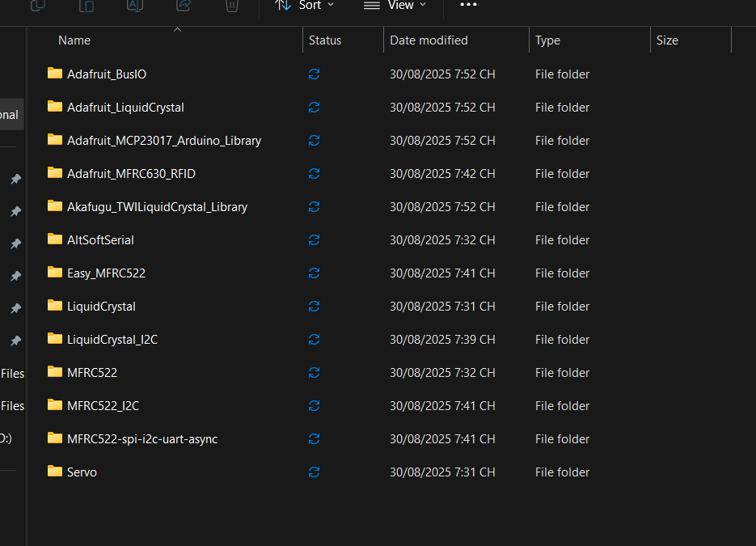Click sync status icon for LiquidCrystal_I2C
Viewport: 756px width, 546px height.
pos(314,340)
